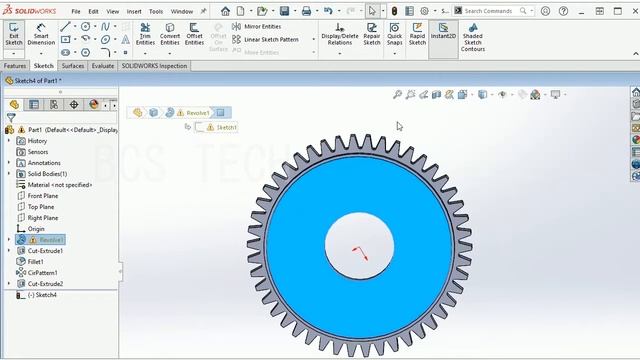
Task: Click Offset Entities
Action: 194,34
